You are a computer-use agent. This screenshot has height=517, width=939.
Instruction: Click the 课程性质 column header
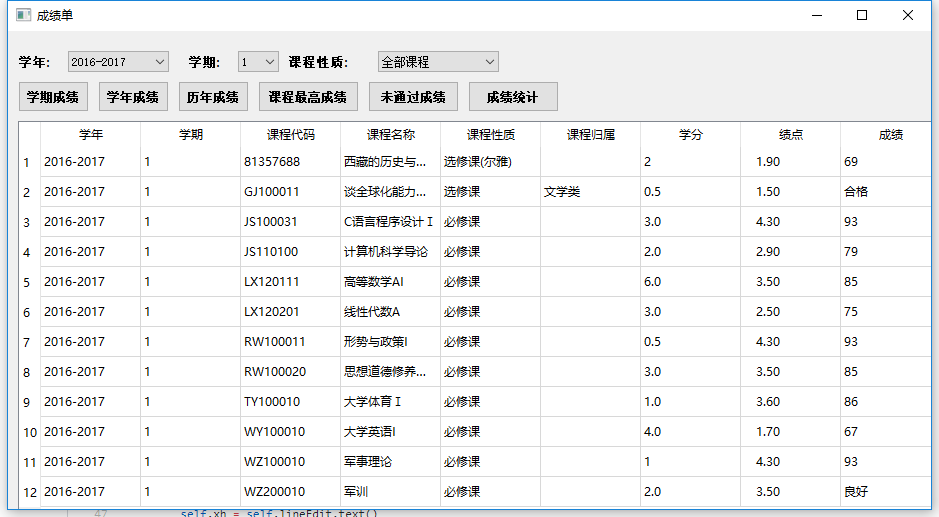[490, 135]
